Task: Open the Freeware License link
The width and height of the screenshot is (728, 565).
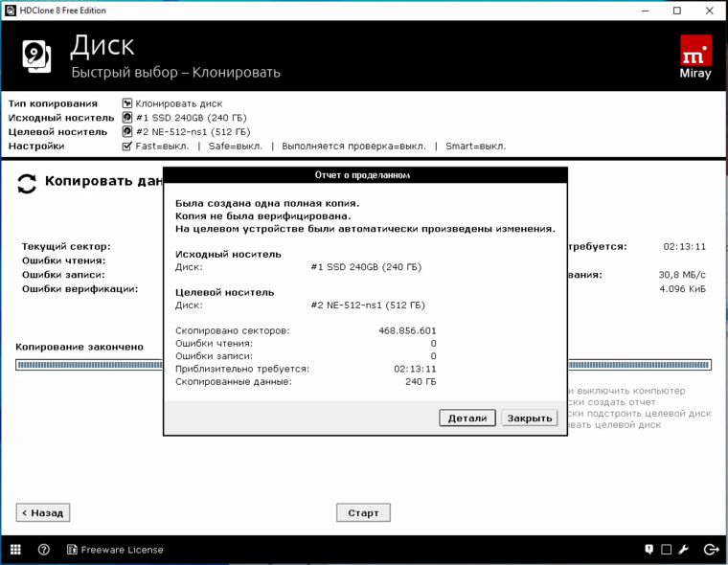Action: click(122, 550)
